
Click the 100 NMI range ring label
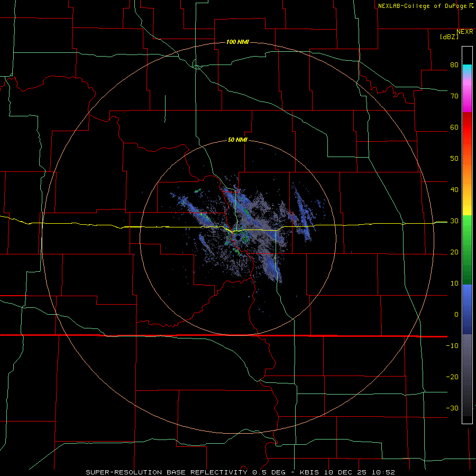[x=237, y=42]
